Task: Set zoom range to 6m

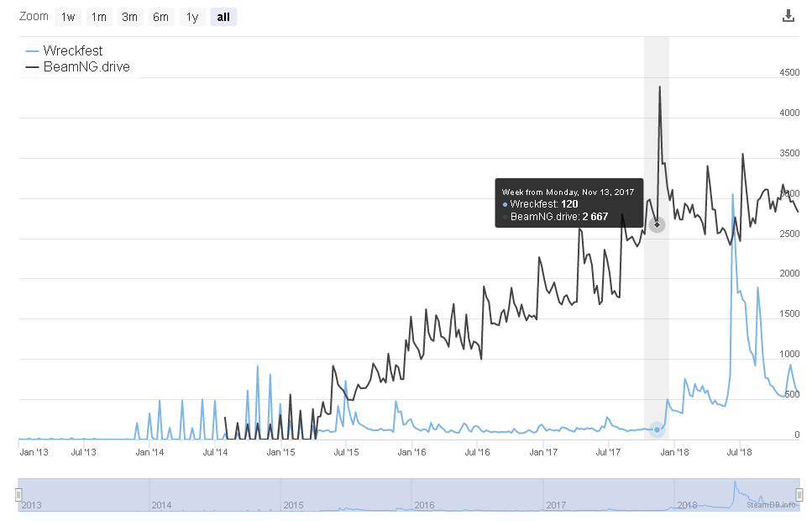Action: point(161,17)
